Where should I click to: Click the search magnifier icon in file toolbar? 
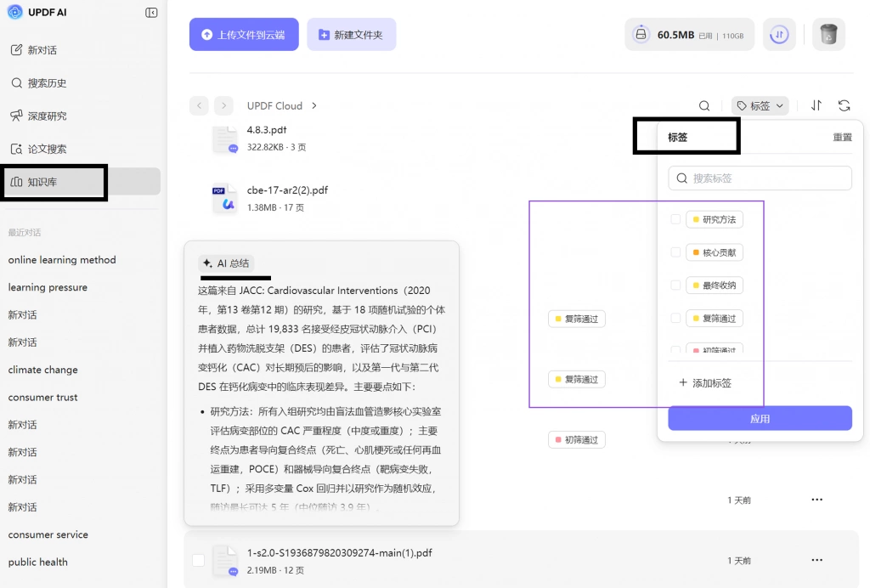tap(704, 105)
